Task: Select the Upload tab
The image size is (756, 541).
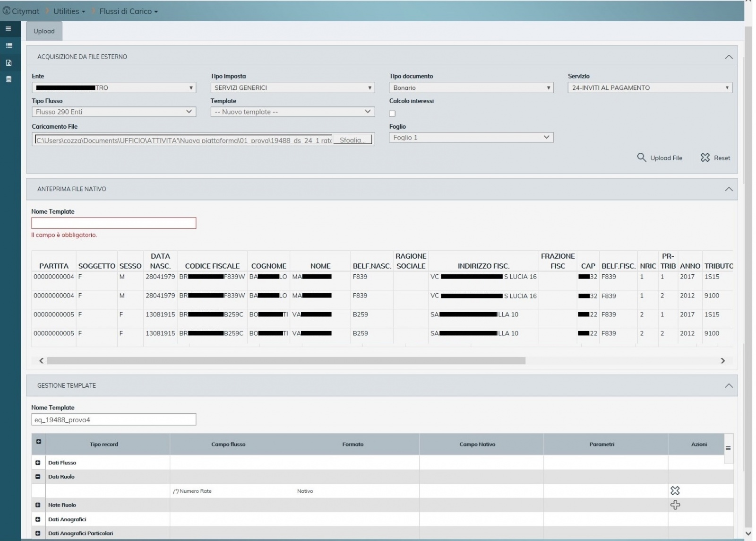Action: [x=44, y=31]
